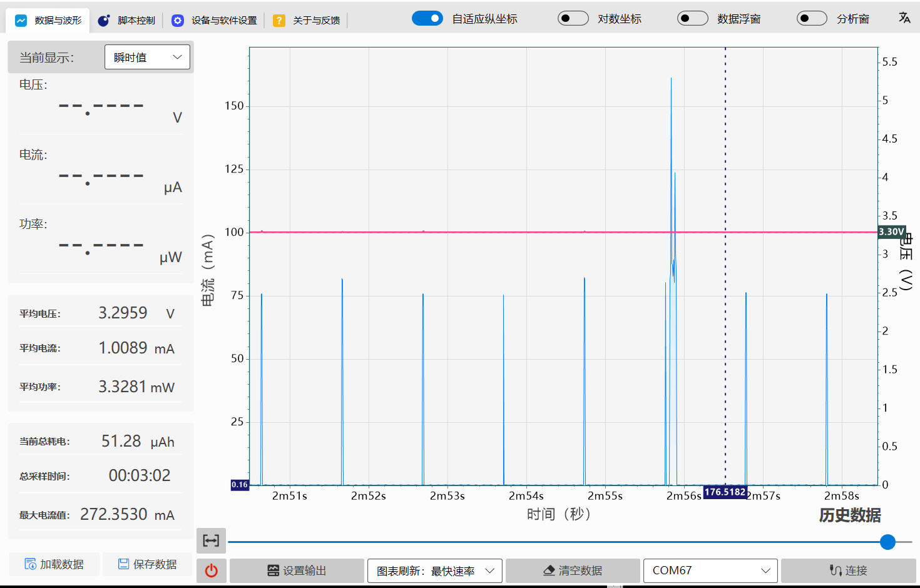
Task: Click the 保存数据 button
Action: click(x=148, y=564)
